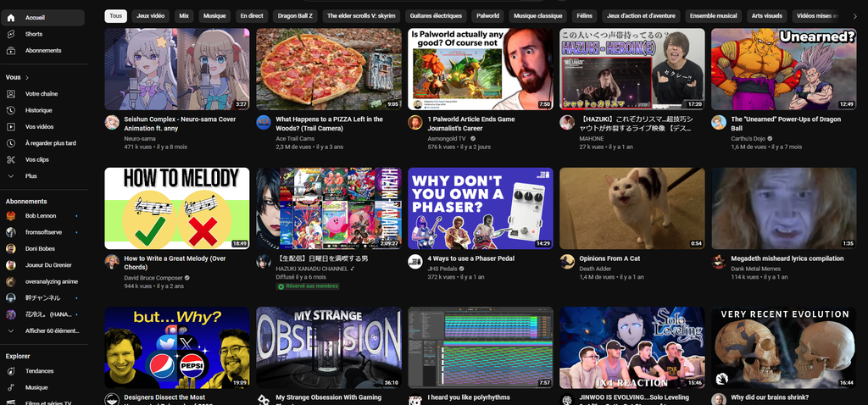Click Death Adder avatar beside Opinions From A Cat

tap(567, 262)
